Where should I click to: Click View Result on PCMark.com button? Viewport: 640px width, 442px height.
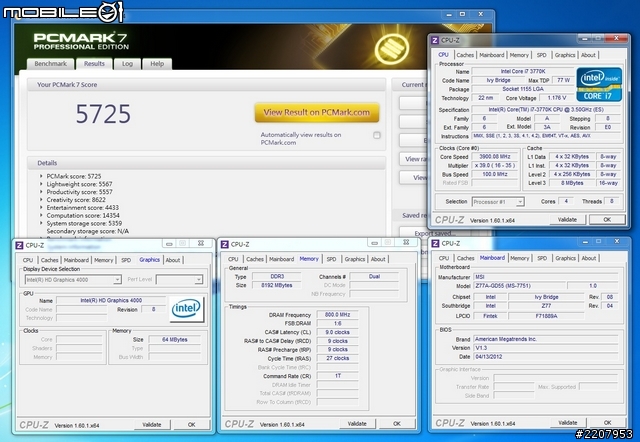pyautogui.click(x=317, y=112)
